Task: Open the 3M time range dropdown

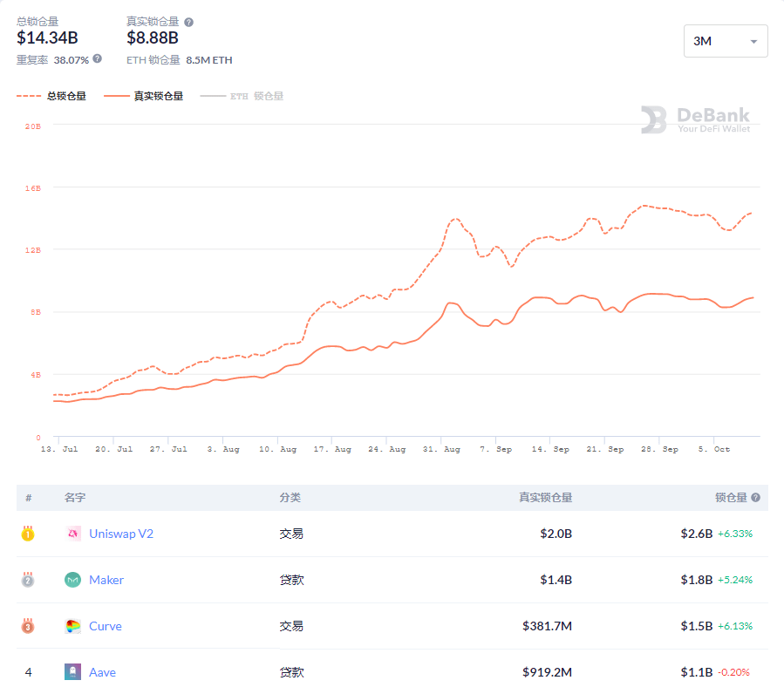Action: tap(726, 41)
